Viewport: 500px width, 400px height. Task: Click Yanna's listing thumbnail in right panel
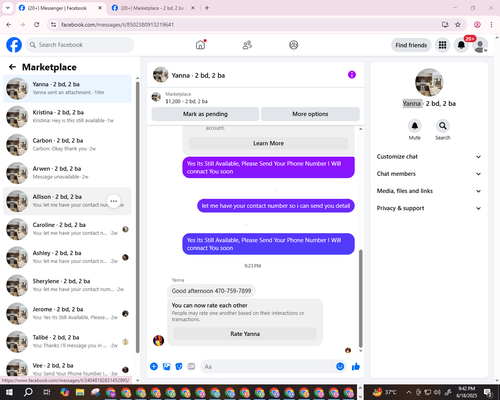[429, 82]
